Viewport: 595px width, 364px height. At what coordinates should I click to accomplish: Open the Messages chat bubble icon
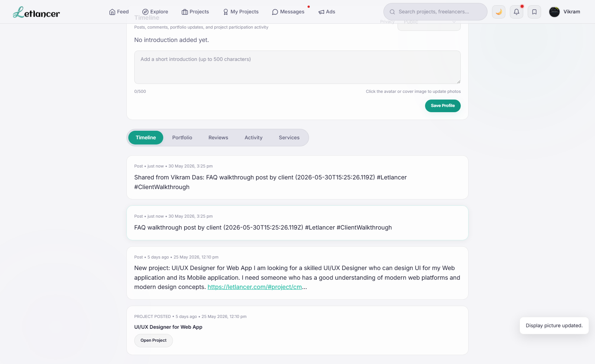point(275,12)
